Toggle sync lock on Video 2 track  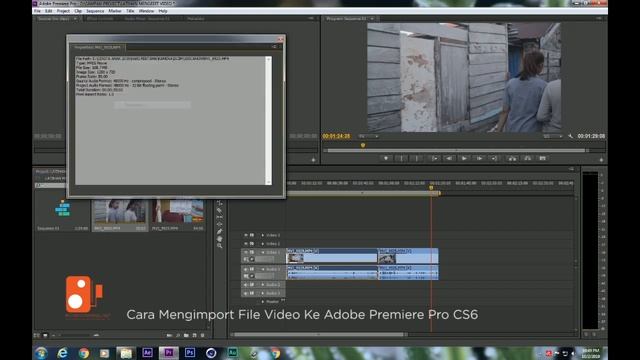point(252,244)
